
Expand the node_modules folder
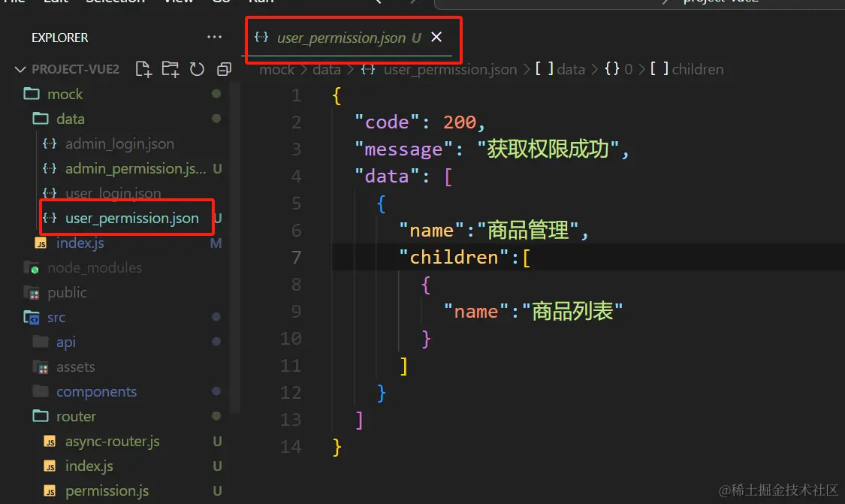click(x=95, y=268)
